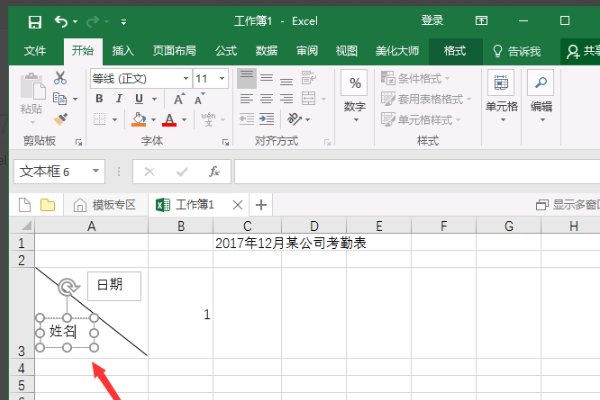The width and height of the screenshot is (600, 400).
Task: Open the underline style dropdown arrow
Action: coord(154,99)
